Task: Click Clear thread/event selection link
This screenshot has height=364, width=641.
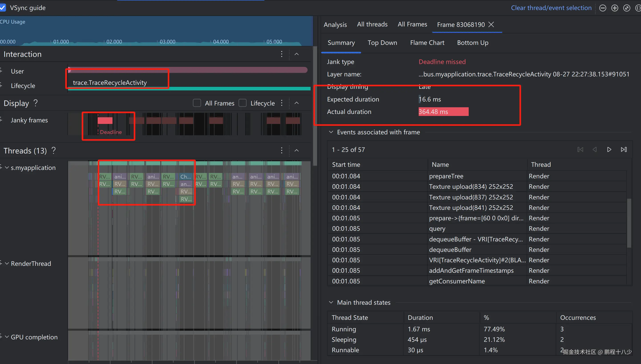Action: tap(551, 8)
